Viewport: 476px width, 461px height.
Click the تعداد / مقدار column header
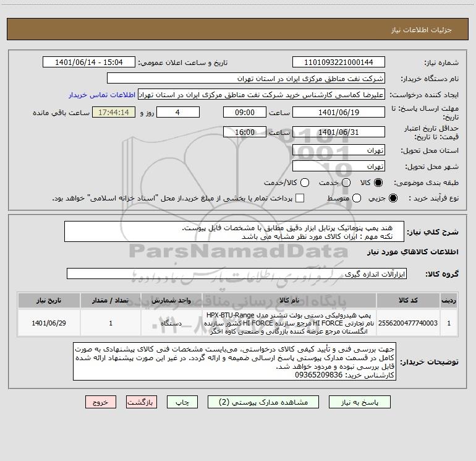pyautogui.click(x=111, y=300)
